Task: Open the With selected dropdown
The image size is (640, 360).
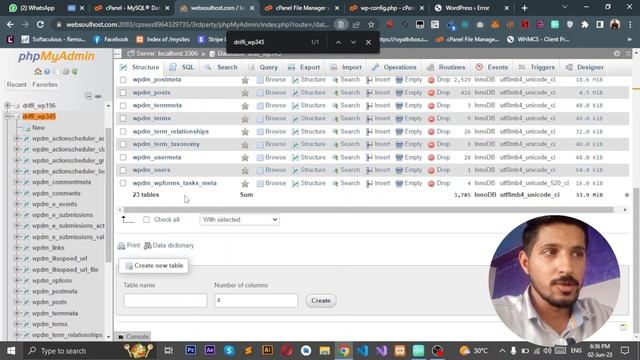Action: pyautogui.click(x=239, y=220)
